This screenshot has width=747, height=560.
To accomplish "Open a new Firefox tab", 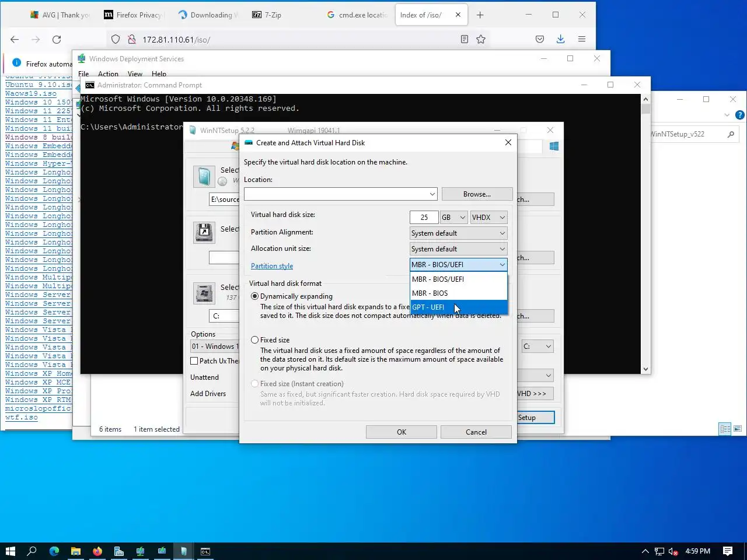I will click(480, 15).
